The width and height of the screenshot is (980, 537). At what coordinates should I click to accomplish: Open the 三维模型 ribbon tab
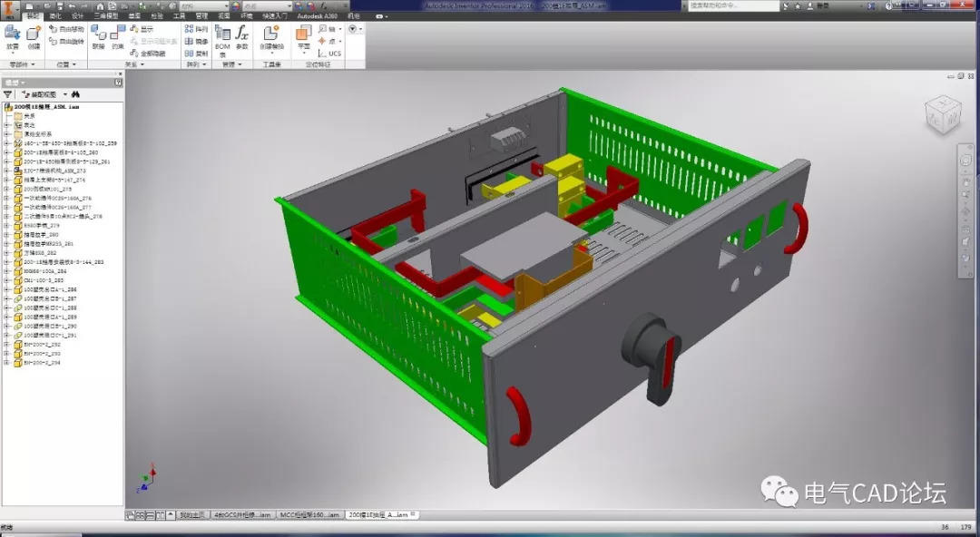coord(107,16)
